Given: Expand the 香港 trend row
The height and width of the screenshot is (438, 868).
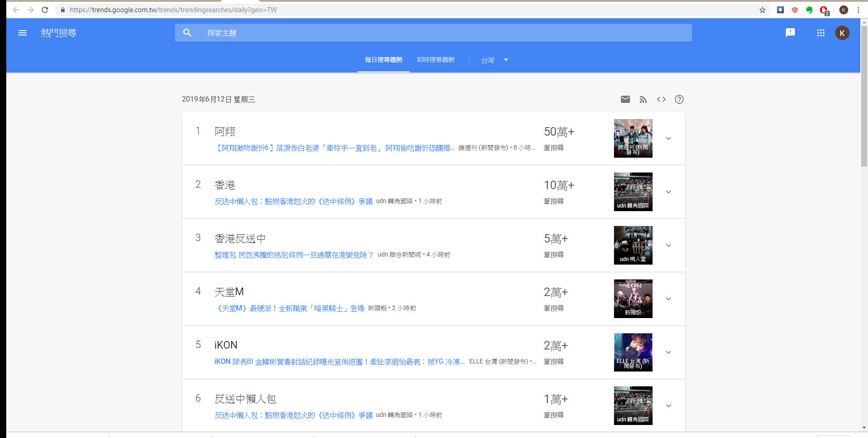Looking at the screenshot, I should tap(668, 192).
